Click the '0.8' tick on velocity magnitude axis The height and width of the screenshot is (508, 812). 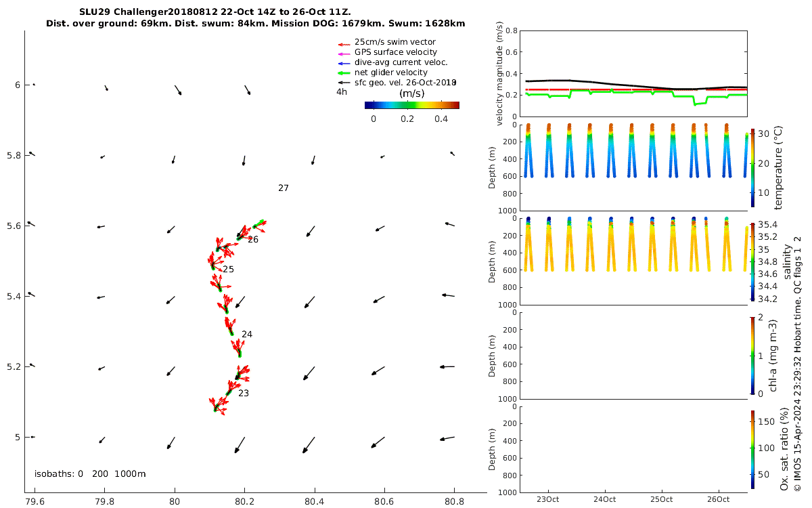pos(511,31)
